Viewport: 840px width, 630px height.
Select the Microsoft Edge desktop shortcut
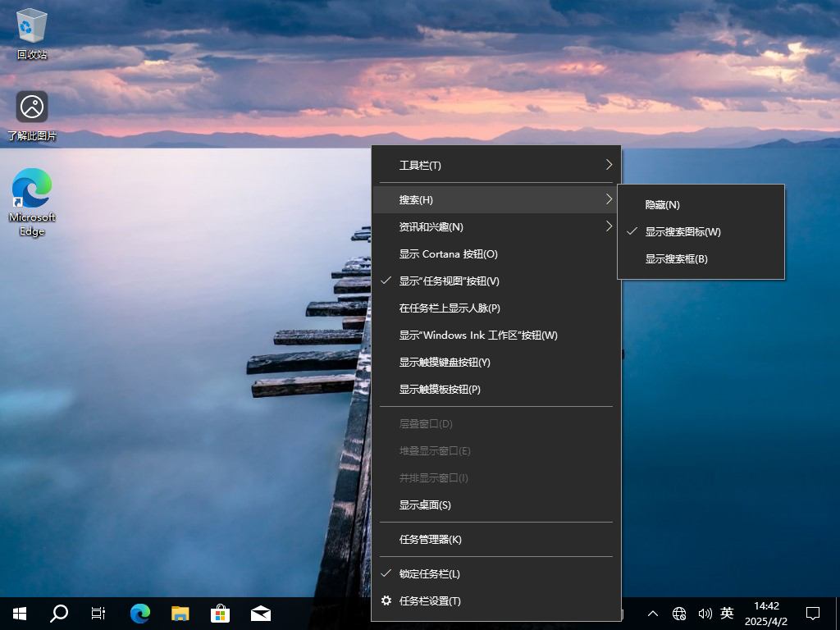click(x=32, y=203)
